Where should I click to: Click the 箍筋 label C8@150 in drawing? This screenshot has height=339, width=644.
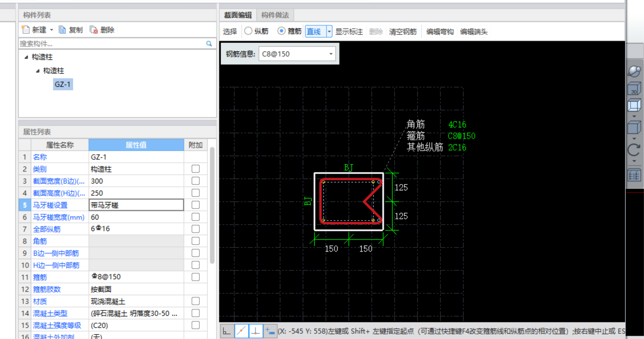462,136
